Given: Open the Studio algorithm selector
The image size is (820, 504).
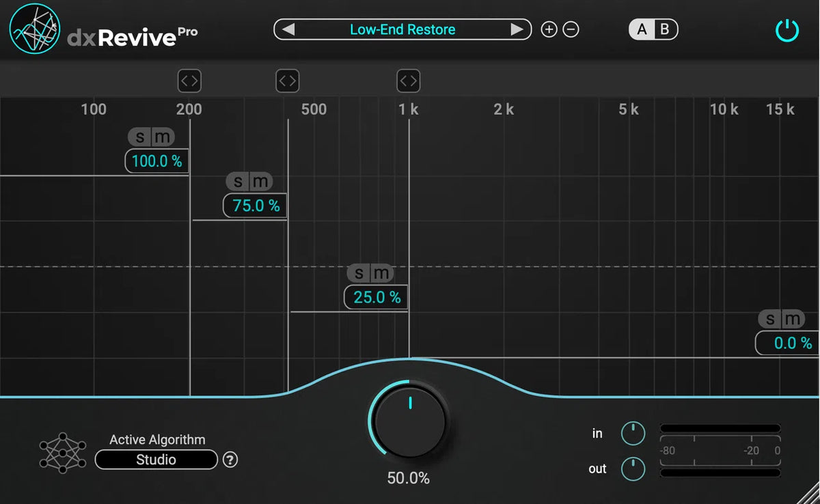Looking at the screenshot, I should (x=156, y=460).
